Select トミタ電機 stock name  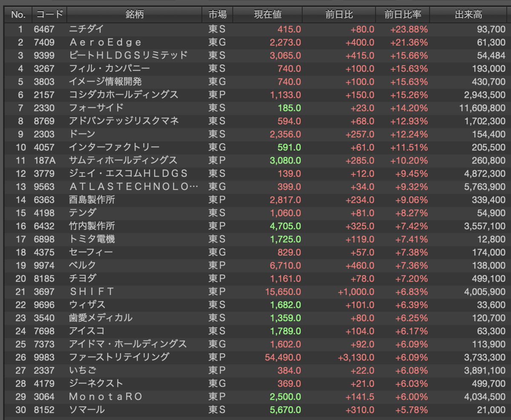click(92, 239)
